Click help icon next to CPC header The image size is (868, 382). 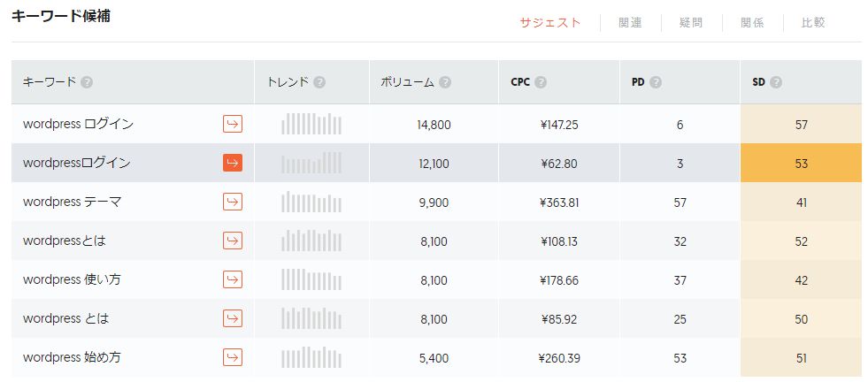coord(541,82)
